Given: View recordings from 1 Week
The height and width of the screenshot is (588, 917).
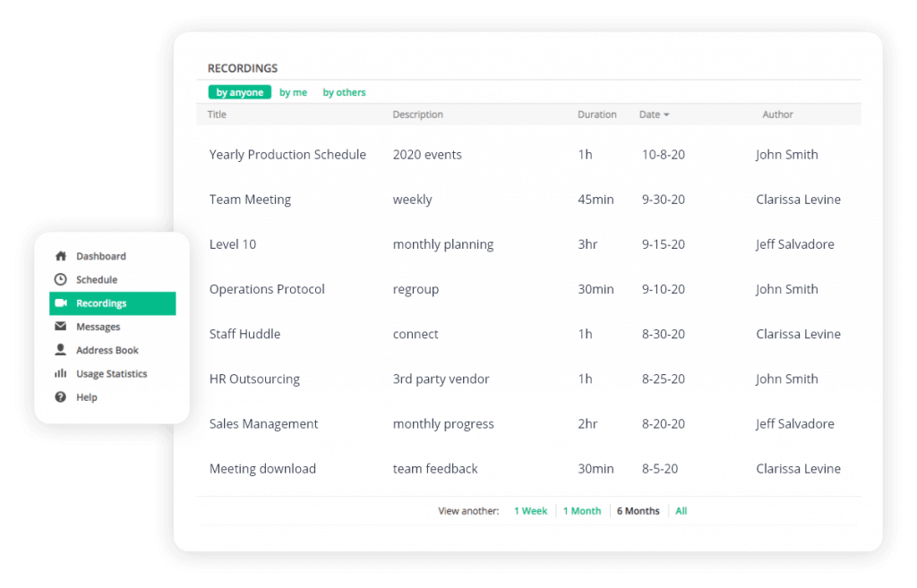Looking at the screenshot, I should (531, 510).
